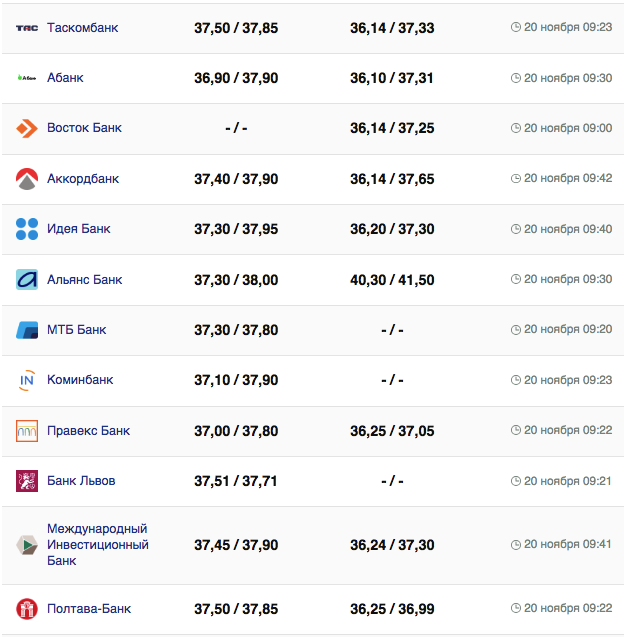The width and height of the screenshot is (624, 637).
Task: Click the Банк Львов logo icon
Action: click(x=27, y=481)
